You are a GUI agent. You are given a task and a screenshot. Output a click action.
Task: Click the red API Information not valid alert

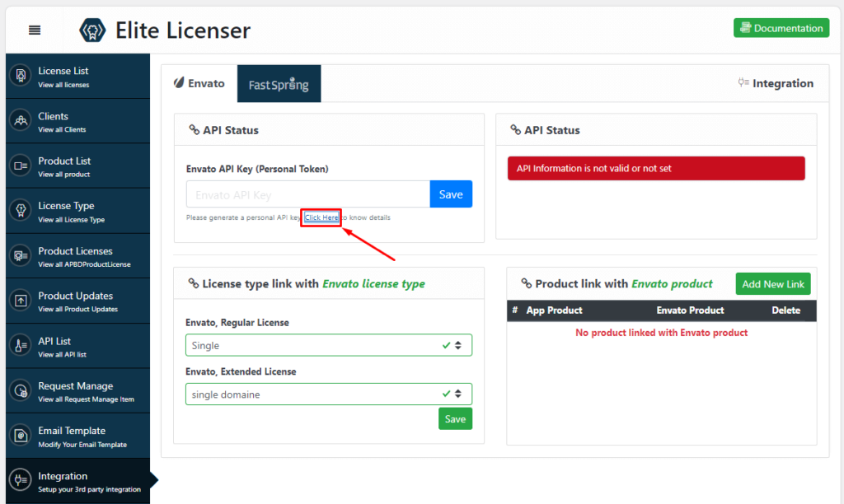(656, 168)
